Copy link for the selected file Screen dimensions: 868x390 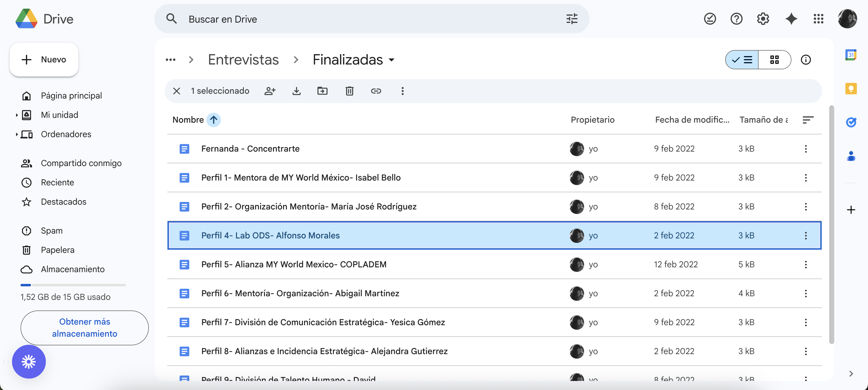[376, 91]
